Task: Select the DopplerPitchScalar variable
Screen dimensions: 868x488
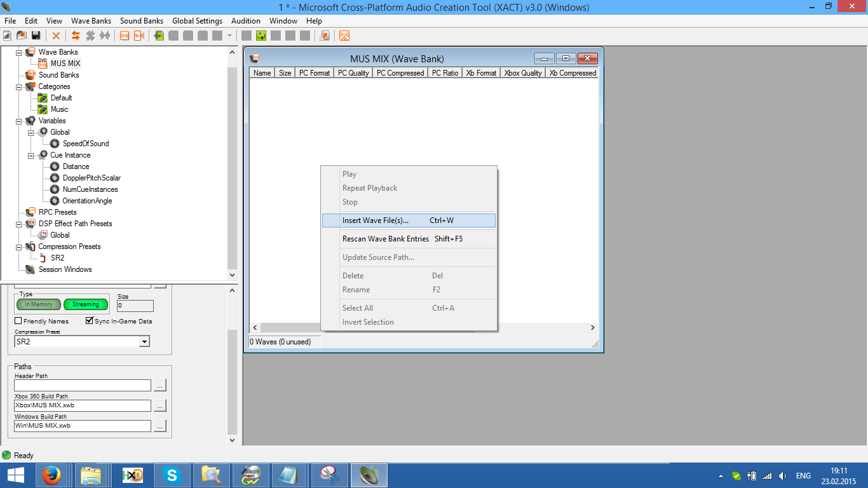Action: click(x=92, y=178)
